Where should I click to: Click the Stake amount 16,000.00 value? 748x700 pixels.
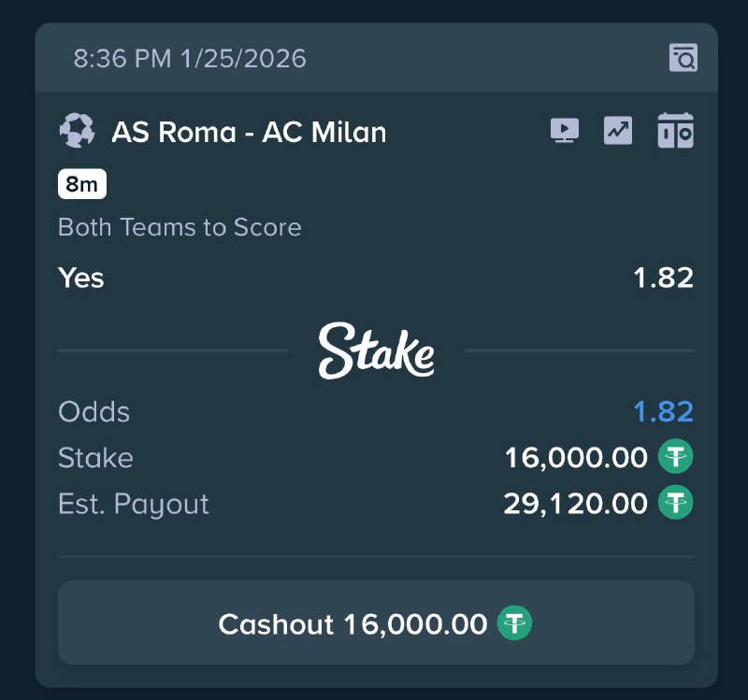point(577,458)
